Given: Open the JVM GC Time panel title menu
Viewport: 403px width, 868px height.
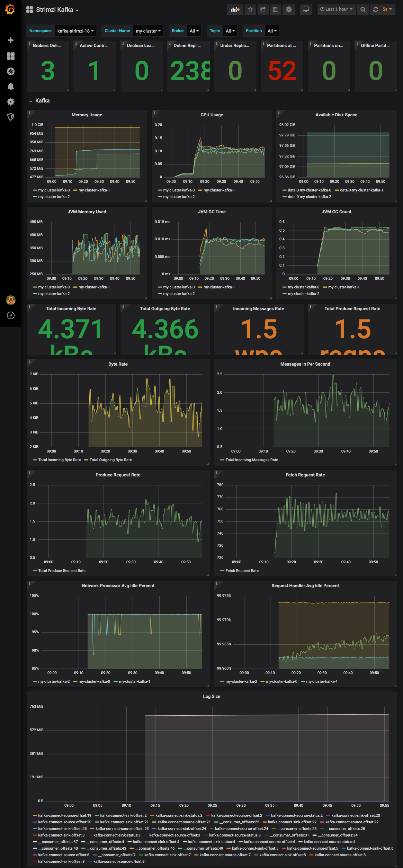Looking at the screenshot, I should click(212, 212).
